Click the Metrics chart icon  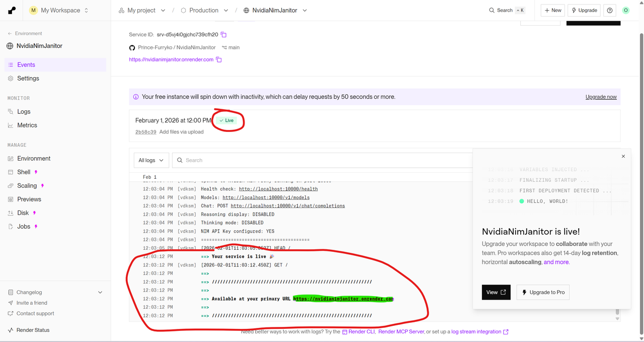click(x=11, y=125)
